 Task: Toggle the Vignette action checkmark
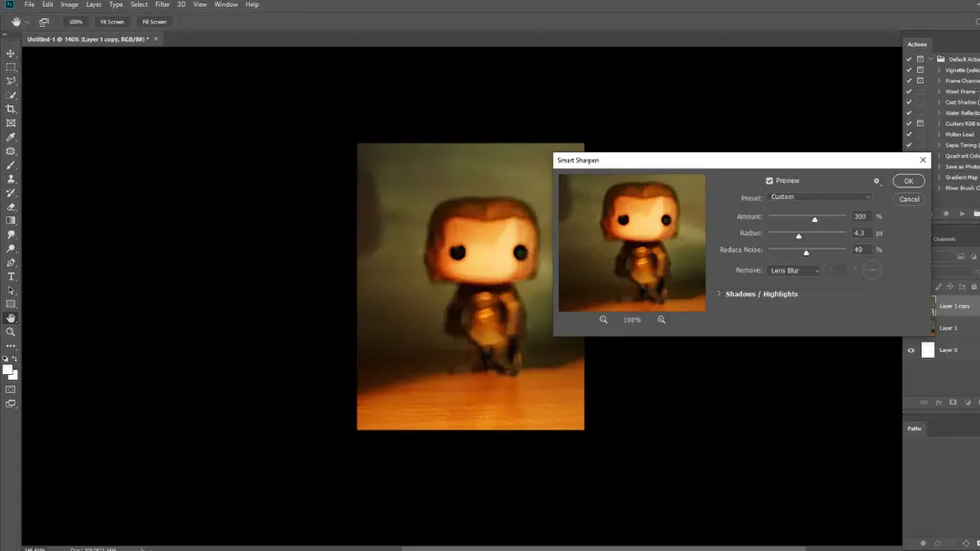pos(909,70)
